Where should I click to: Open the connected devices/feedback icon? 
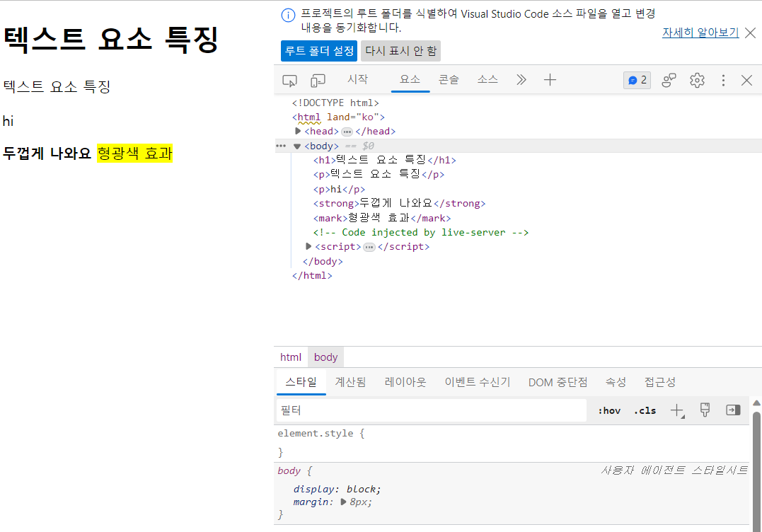(669, 80)
